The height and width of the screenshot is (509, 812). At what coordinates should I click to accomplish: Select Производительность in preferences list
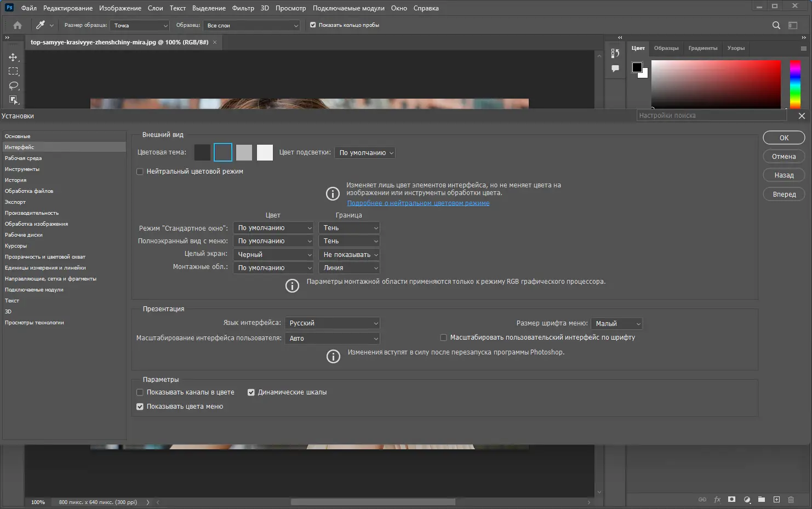(65, 213)
